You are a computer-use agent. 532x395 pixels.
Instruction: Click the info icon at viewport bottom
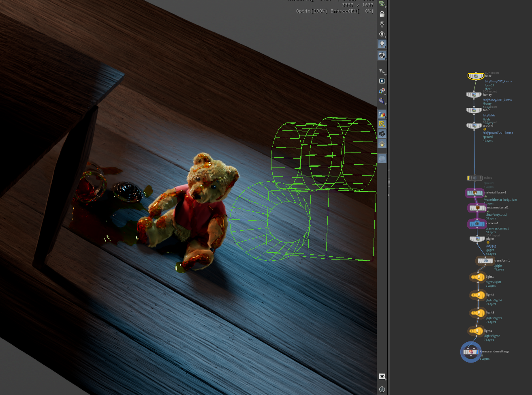click(382, 389)
